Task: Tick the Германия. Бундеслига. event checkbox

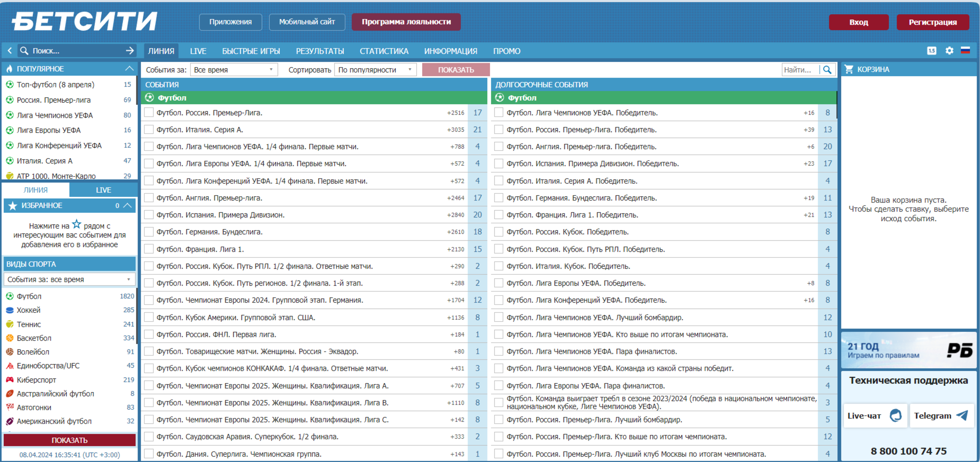Action: [x=148, y=231]
